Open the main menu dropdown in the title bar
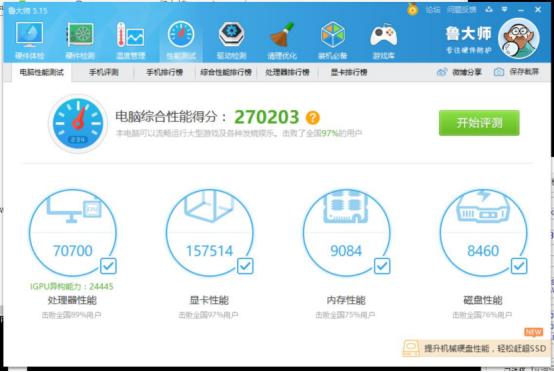 (x=505, y=10)
